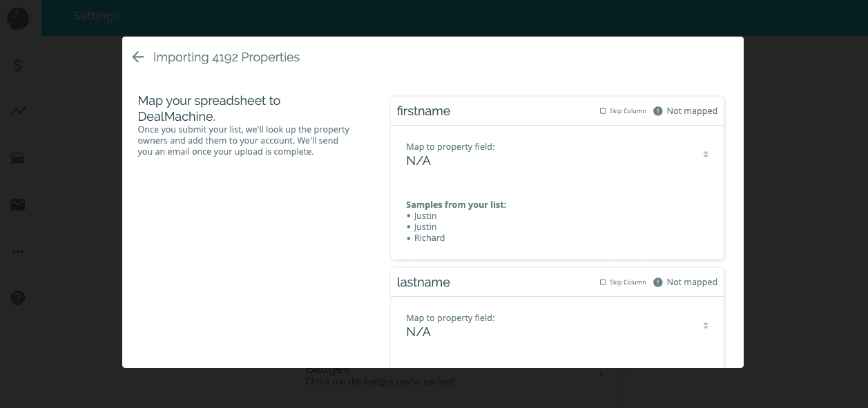Open the car driving sidebar icon
The height and width of the screenshot is (408, 868).
coord(18,158)
